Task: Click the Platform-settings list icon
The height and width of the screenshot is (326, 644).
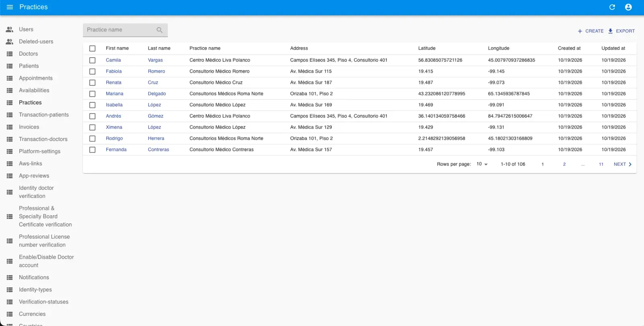Action: [10, 152]
